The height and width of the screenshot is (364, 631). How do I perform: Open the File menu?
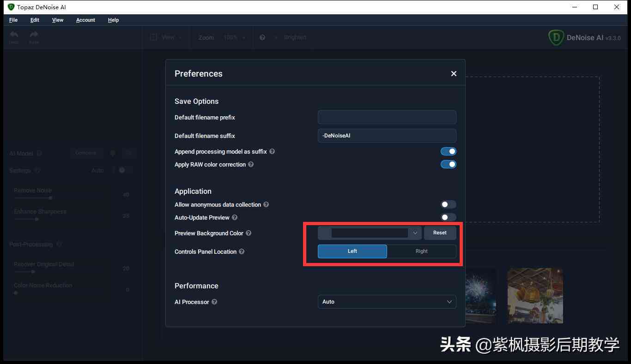[13, 20]
